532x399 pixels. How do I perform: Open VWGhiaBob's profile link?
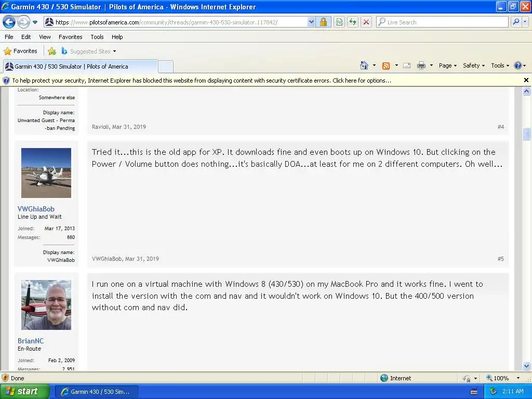(36, 209)
